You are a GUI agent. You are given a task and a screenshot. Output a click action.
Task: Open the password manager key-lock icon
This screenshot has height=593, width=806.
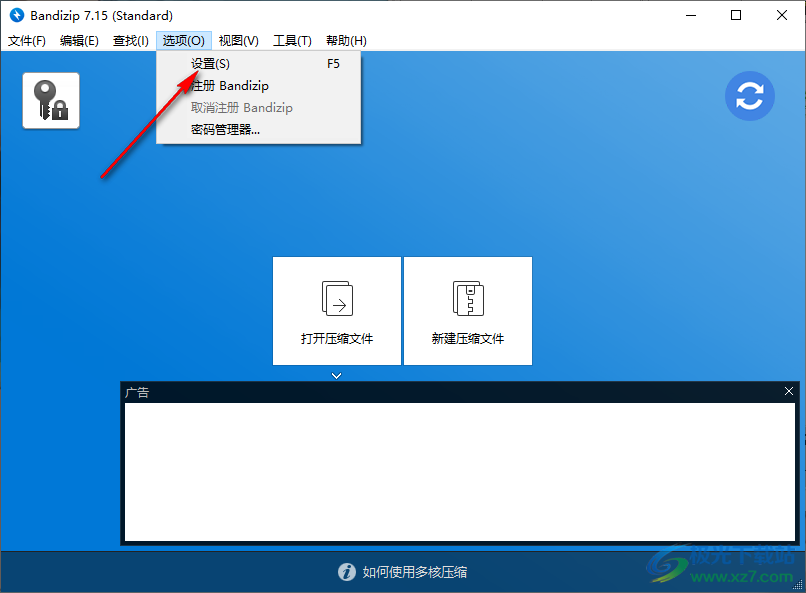pyautogui.click(x=51, y=101)
